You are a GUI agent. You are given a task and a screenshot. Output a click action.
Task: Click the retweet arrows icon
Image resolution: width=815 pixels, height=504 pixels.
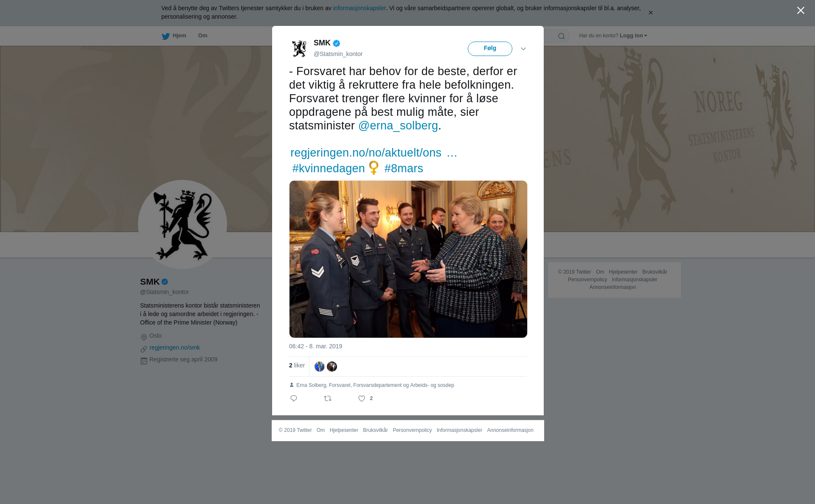click(x=328, y=398)
